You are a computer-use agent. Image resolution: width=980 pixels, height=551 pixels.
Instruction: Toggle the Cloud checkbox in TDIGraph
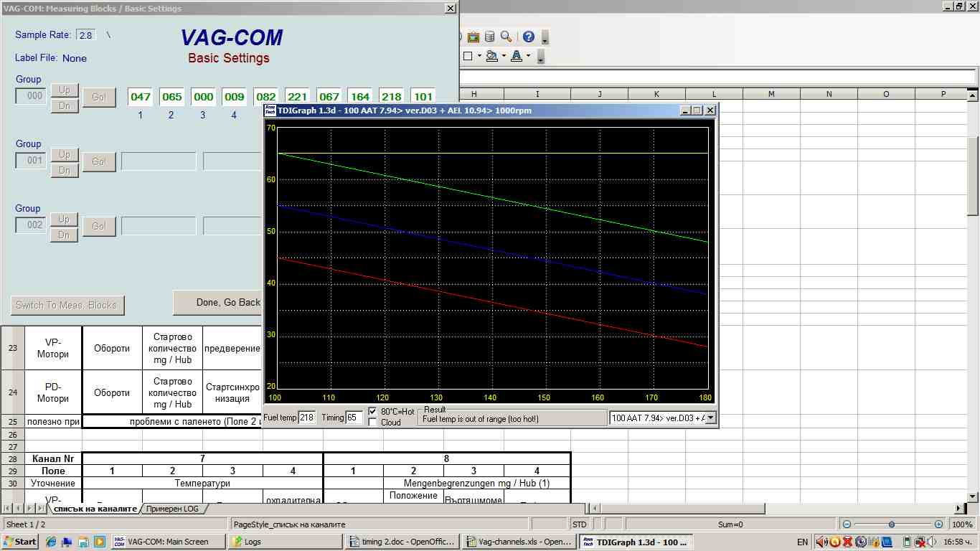point(372,422)
